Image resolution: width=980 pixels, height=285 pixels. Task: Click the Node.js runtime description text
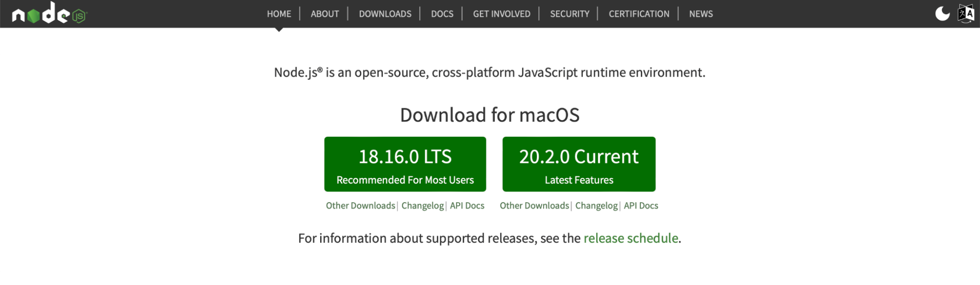point(490,72)
